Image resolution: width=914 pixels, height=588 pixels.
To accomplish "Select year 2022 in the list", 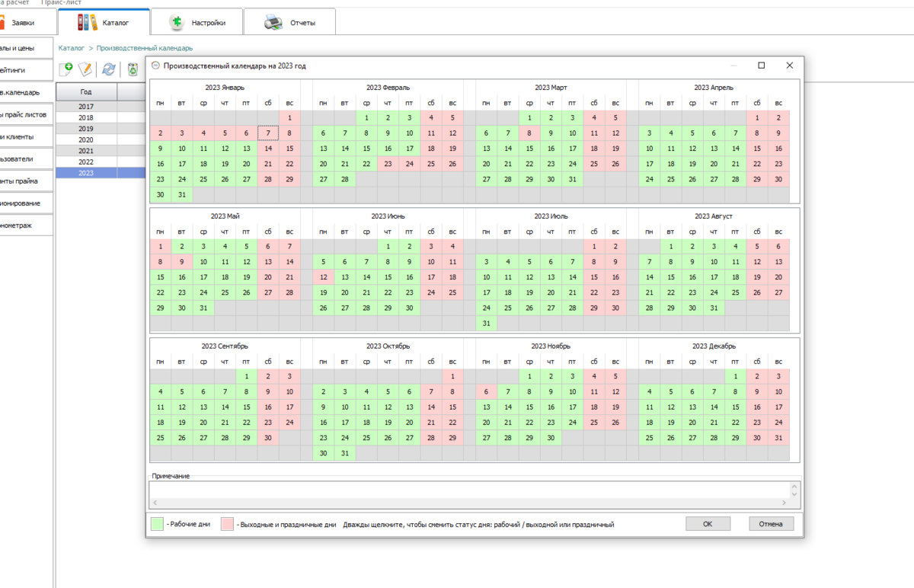I will click(x=86, y=161).
